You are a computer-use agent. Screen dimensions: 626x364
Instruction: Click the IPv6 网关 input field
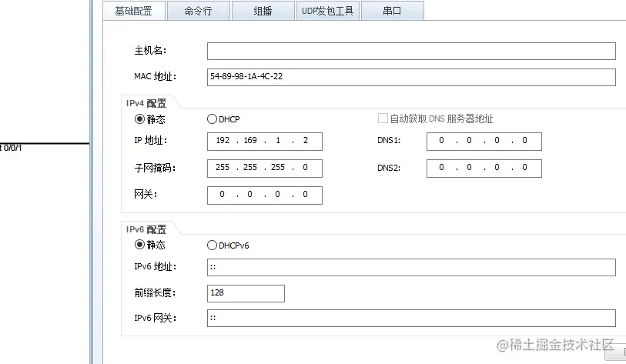pos(411,318)
